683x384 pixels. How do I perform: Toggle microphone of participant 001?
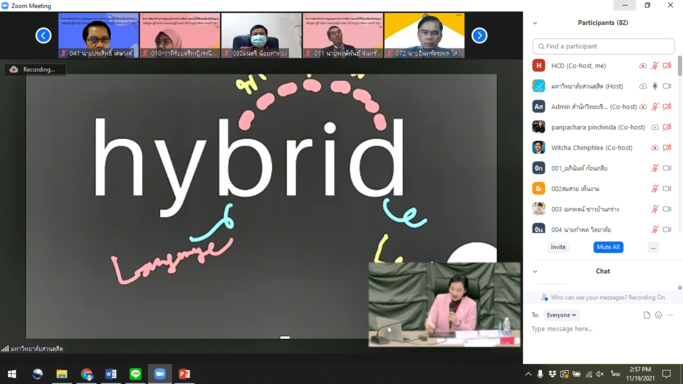click(655, 168)
